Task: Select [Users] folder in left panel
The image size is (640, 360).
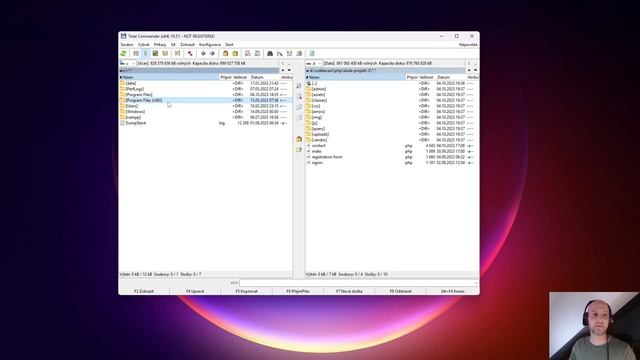Action: (x=205, y=106)
